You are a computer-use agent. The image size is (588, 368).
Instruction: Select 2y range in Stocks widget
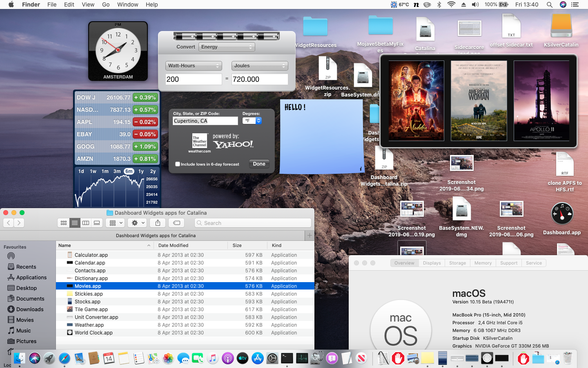click(x=153, y=171)
